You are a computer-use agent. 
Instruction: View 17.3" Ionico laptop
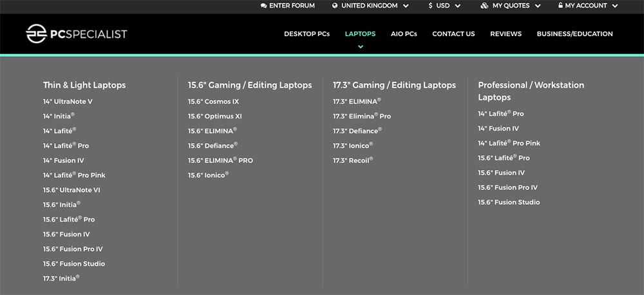pos(353,146)
